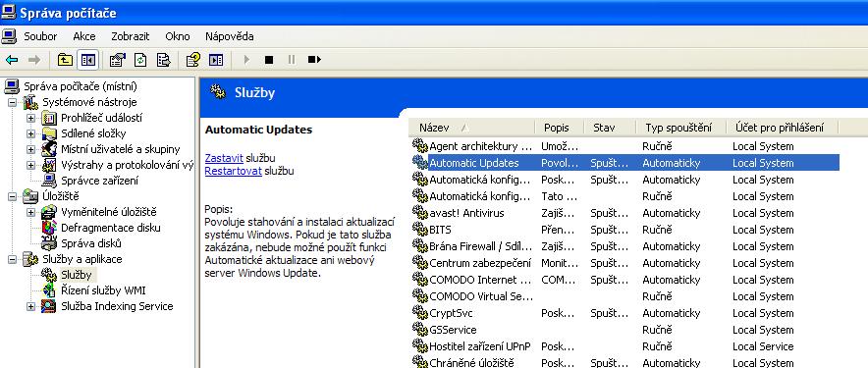Select Řízení služby WMI tree item
Screen dimensions: 868x368
[103, 290]
